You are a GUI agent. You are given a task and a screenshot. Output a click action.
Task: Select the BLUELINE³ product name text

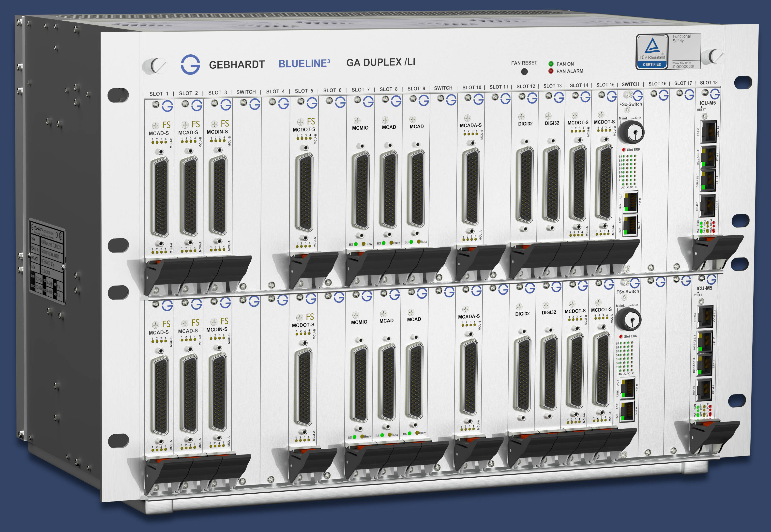pyautogui.click(x=304, y=63)
